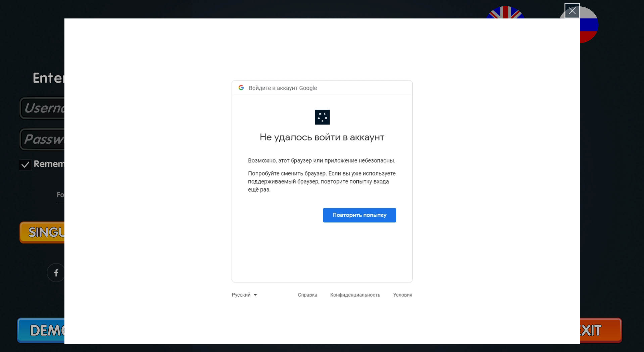Click the dark app logo above the heading
Screen dimensions: 644x352
point(322,117)
